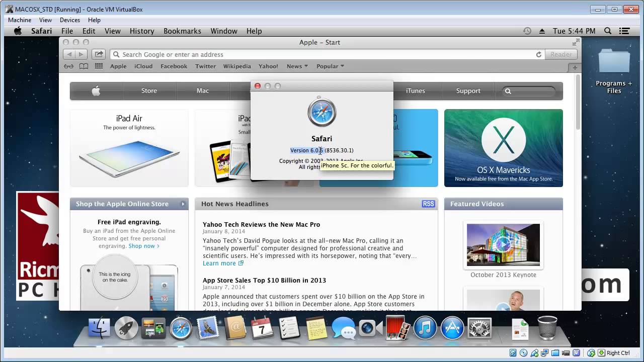644x362 pixels.
Task: Click the eject icon in menu bar
Action: (542, 31)
